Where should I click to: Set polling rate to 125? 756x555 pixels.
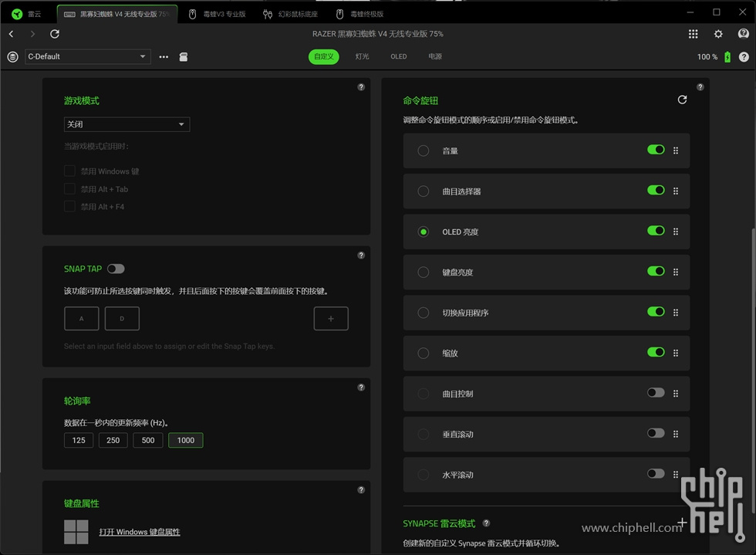(79, 440)
